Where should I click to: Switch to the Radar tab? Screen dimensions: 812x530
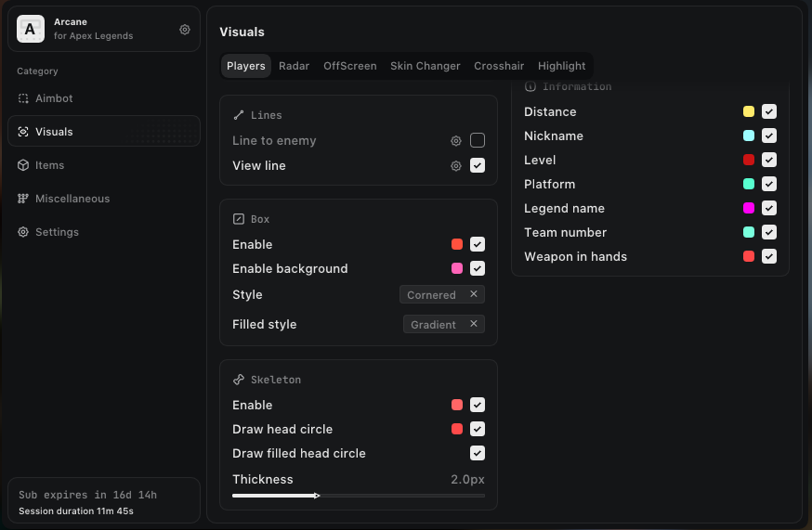tap(294, 66)
